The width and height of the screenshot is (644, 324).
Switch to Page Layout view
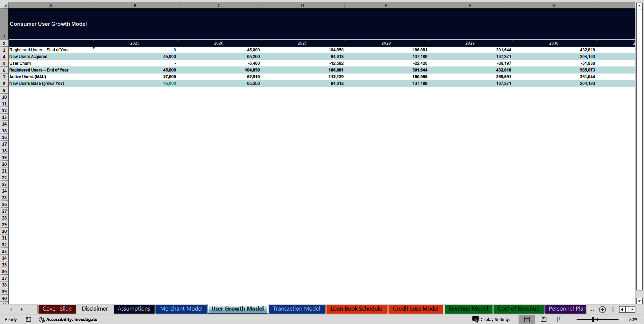point(543,319)
